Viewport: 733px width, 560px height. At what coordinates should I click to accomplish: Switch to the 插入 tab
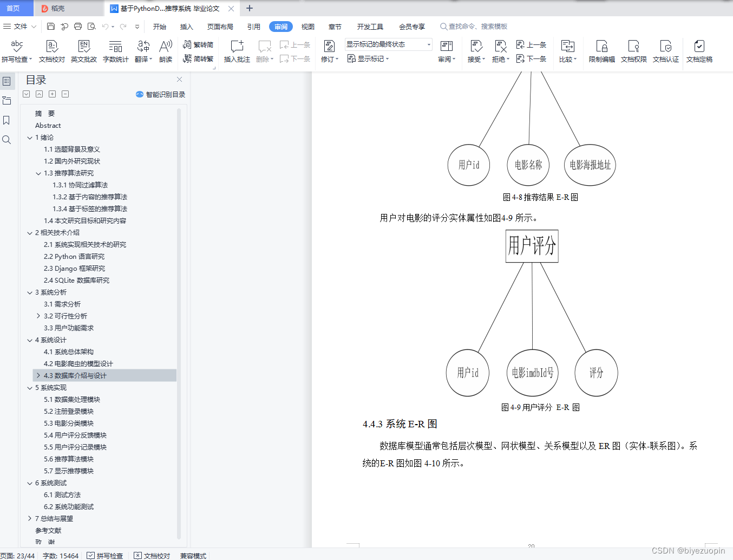[x=186, y=27]
